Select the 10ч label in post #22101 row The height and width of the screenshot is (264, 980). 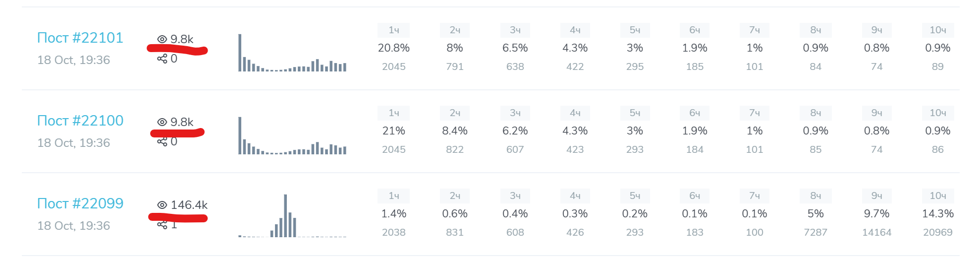coord(938,30)
